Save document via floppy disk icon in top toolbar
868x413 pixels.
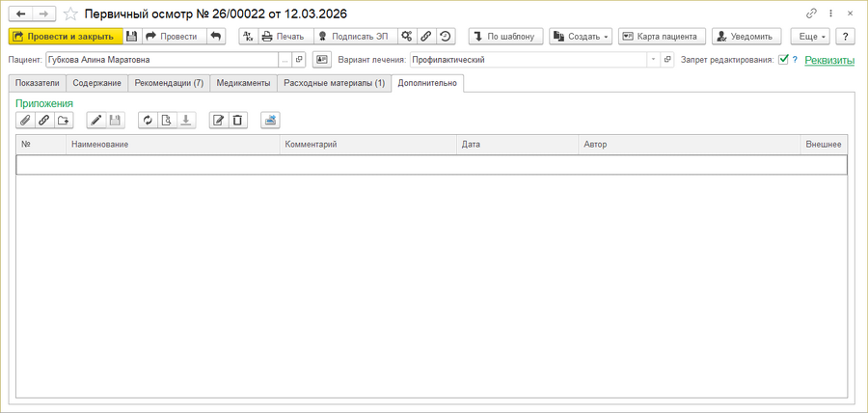pos(131,37)
